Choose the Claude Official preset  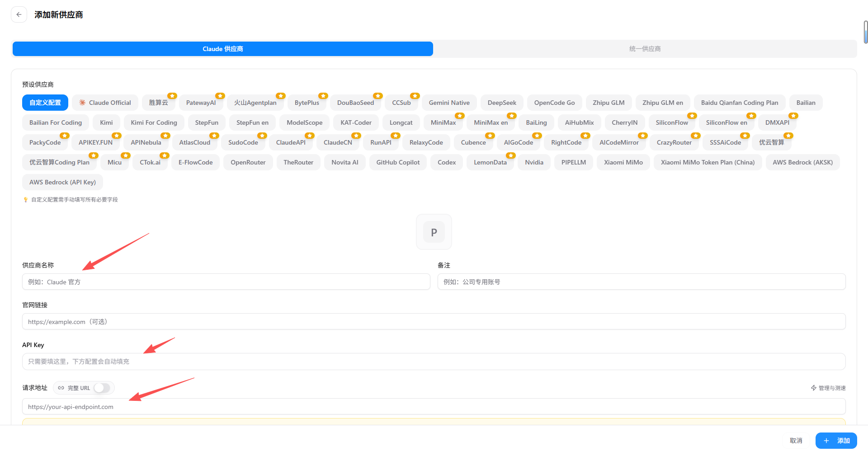(x=105, y=103)
